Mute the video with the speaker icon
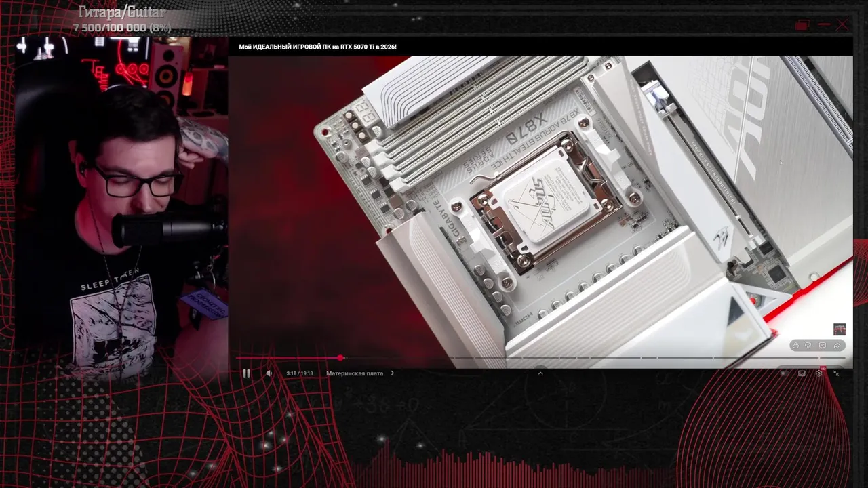 [x=269, y=373]
